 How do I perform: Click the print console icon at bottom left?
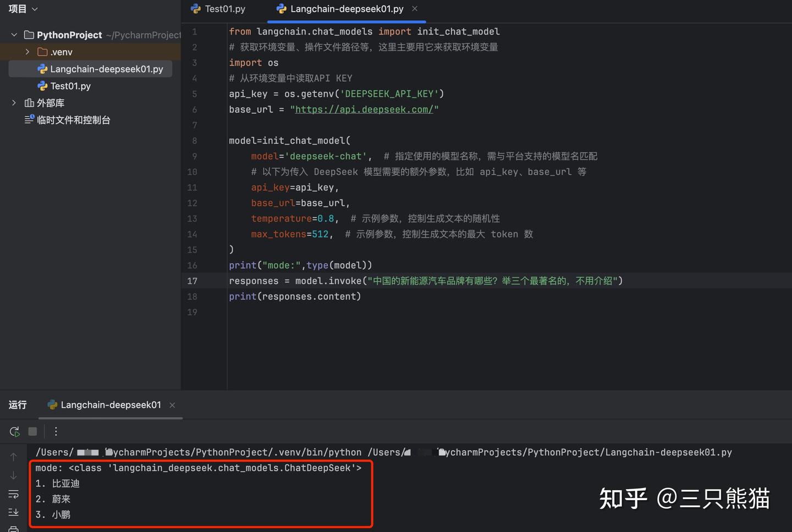click(x=14, y=528)
